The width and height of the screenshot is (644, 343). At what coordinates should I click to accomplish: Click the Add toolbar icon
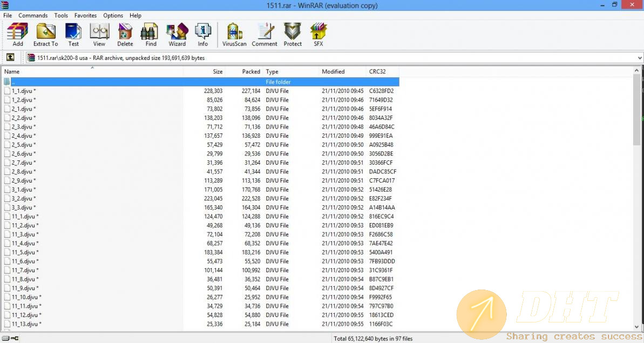[18, 32]
